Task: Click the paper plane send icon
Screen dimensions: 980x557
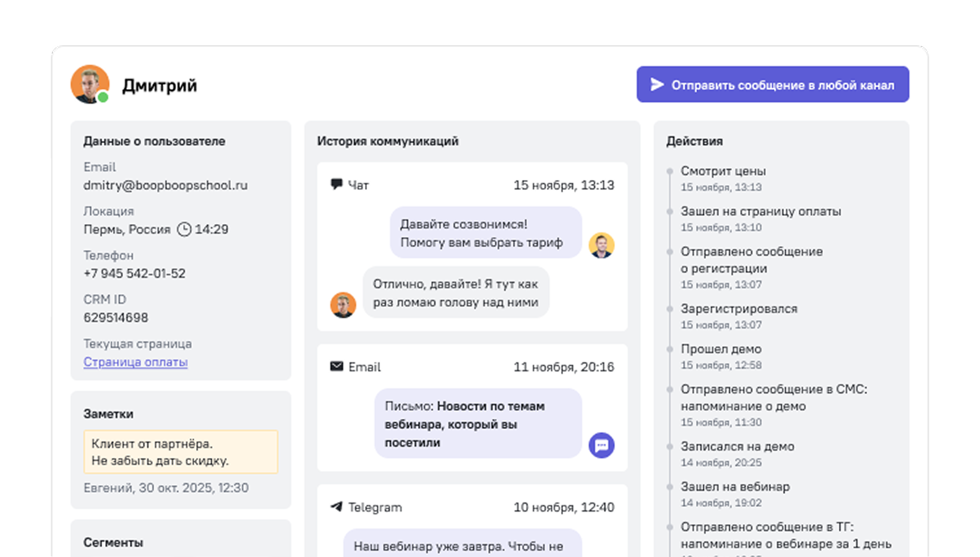Action: (657, 85)
